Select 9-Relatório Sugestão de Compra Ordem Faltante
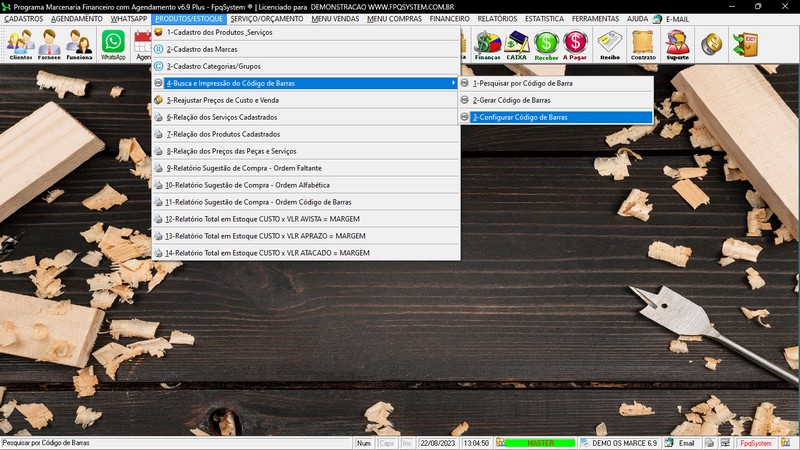800x450 pixels. 306,168
